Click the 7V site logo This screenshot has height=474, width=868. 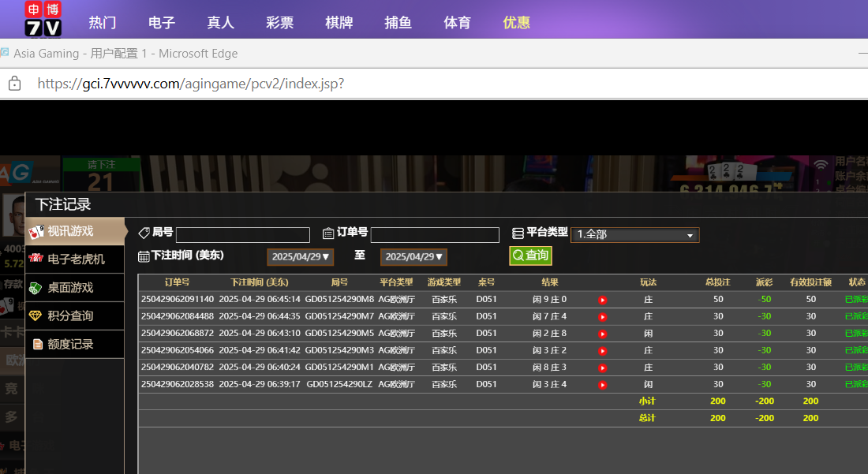click(43, 19)
